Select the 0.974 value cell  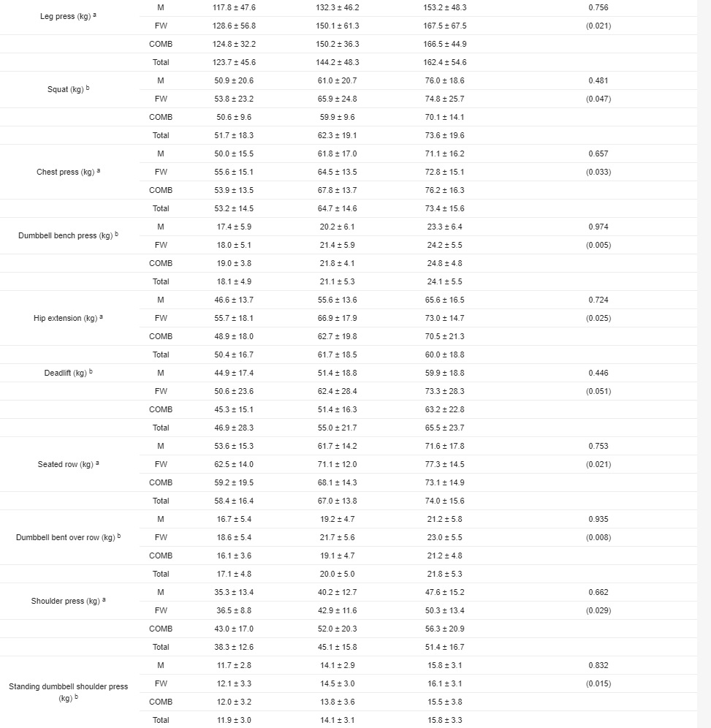(598, 227)
